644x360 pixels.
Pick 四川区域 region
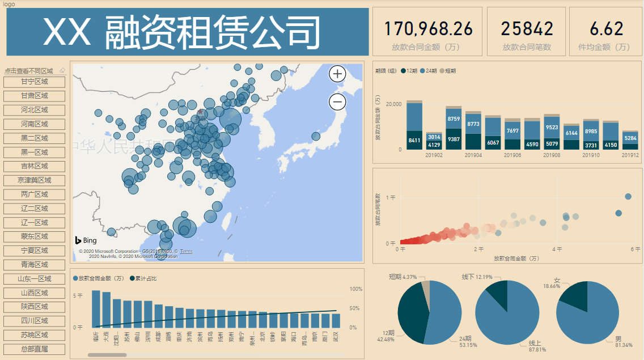click(x=35, y=321)
